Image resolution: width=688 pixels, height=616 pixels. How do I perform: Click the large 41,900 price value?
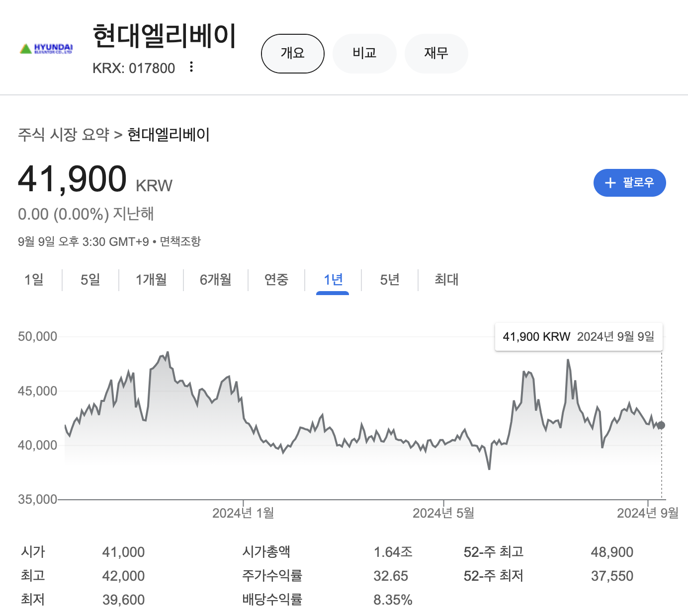[73, 179]
